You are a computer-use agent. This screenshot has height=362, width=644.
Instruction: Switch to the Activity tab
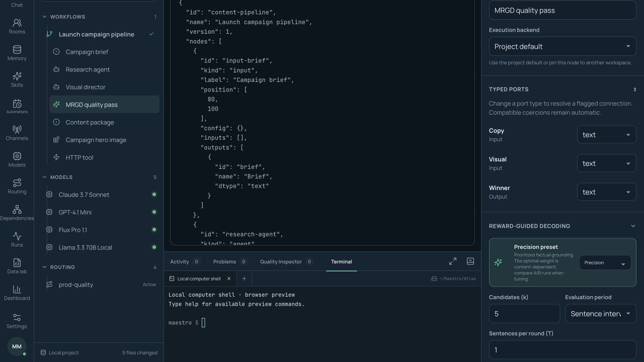point(185,261)
